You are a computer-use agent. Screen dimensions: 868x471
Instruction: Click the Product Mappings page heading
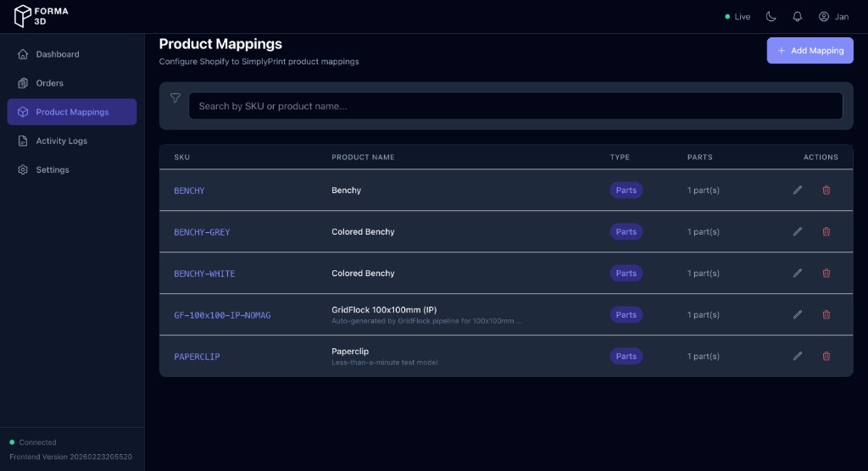coord(220,44)
